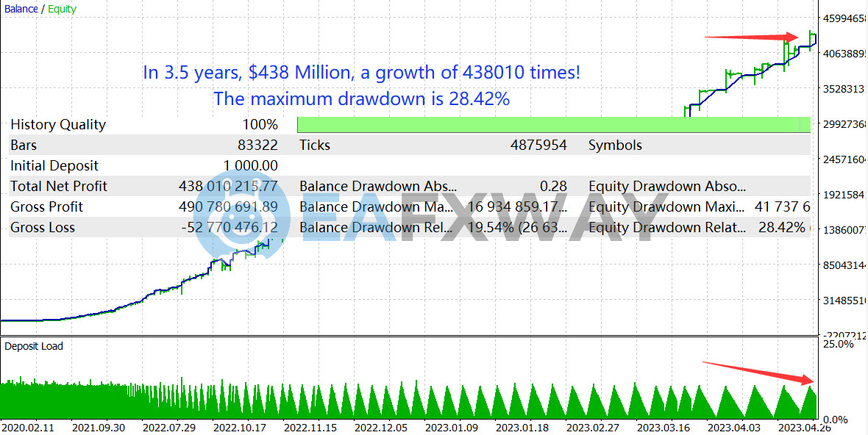The height and width of the screenshot is (435, 868).
Task: Select the Bars value 83322
Action: [x=257, y=145]
